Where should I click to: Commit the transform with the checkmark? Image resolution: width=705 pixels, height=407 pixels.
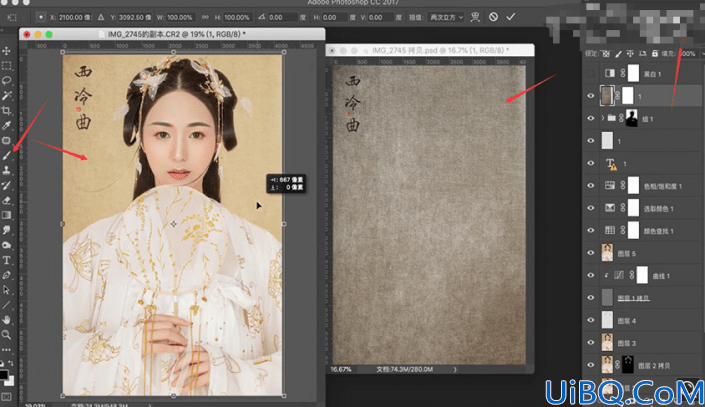pos(511,17)
